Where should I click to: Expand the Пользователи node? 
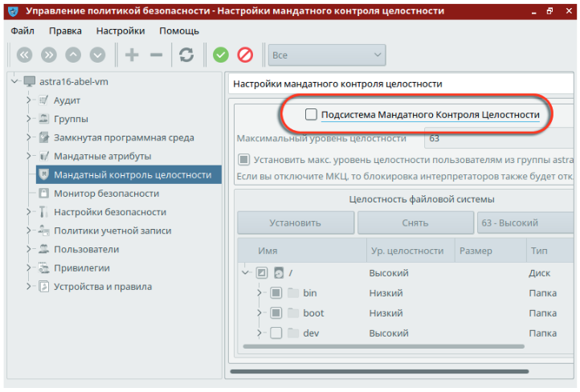click(x=28, y=249)
